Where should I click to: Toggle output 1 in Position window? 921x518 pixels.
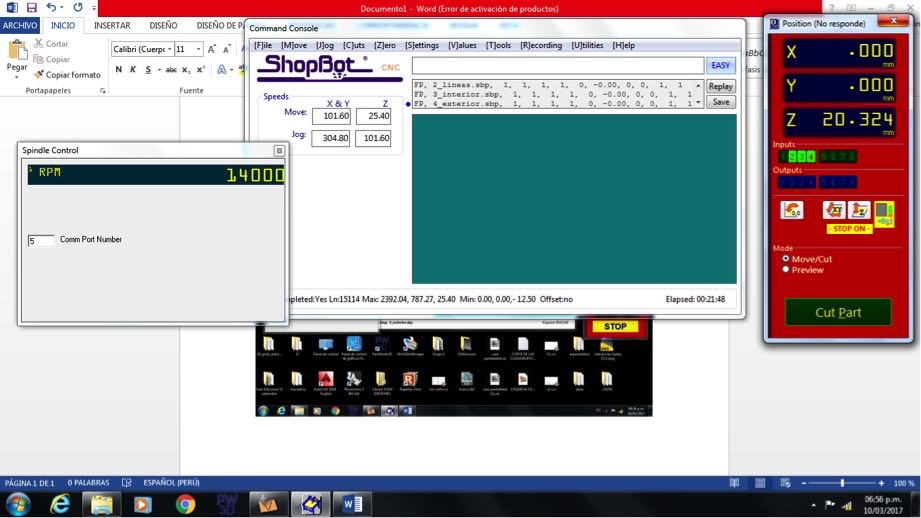point(783,183)
